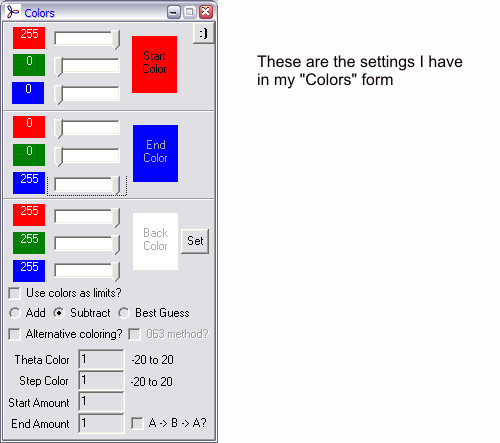Click the End Color blue slider handle

coord(116,185)
